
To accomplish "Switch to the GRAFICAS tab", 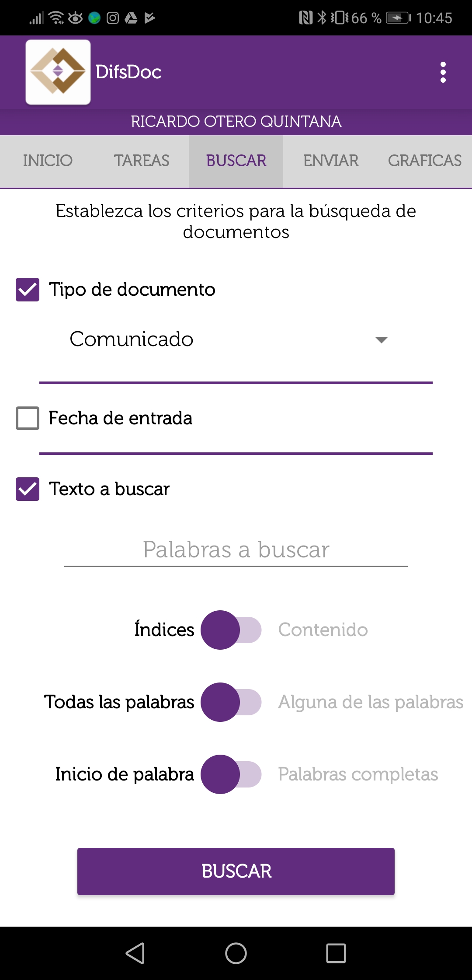I will click(x=425, y=161).
